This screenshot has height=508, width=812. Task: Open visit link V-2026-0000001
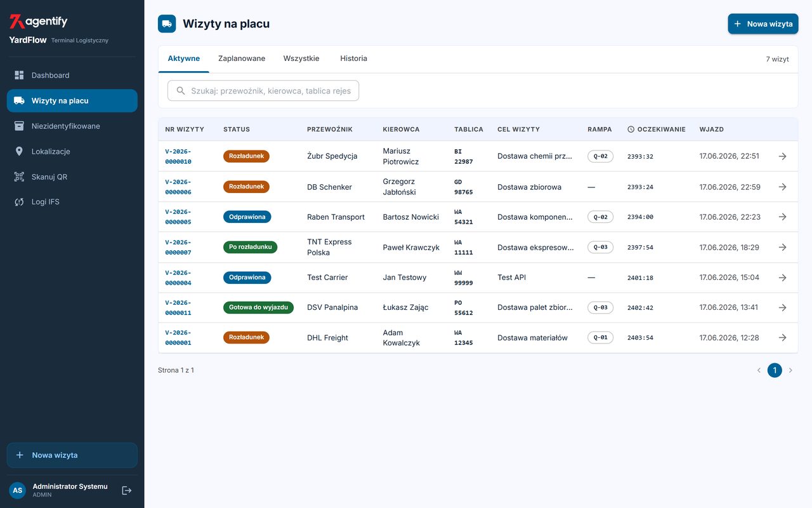point(178,338)
